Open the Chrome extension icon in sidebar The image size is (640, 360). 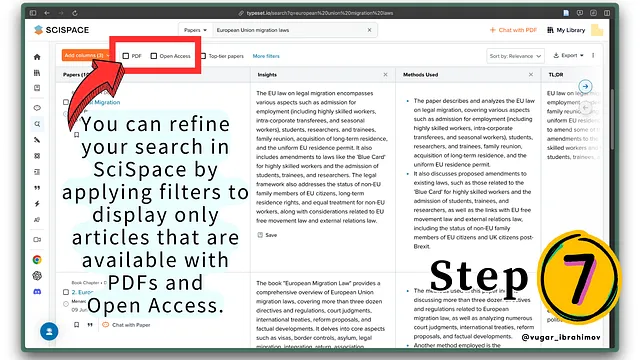pos(37,260)
